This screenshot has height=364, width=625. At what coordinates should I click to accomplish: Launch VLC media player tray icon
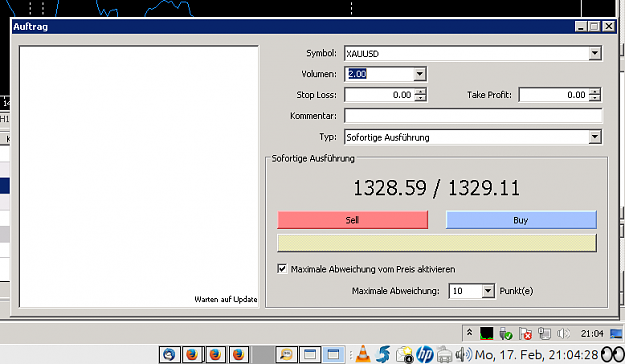pyautogui.click(x=363, y=354)
